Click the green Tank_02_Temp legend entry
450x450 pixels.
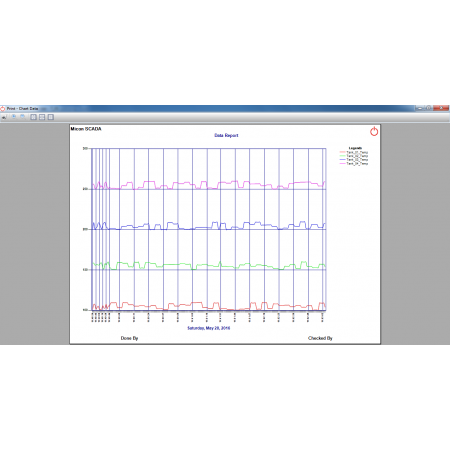354,156
